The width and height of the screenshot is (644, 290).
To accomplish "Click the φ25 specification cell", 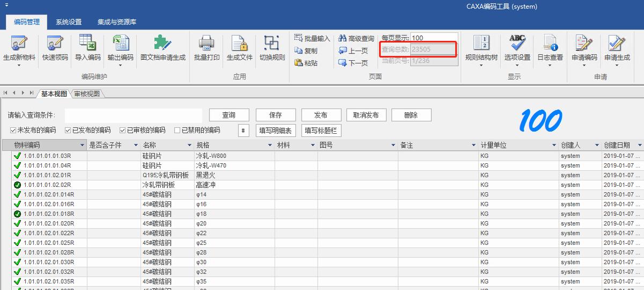I will tap(235, 243).
